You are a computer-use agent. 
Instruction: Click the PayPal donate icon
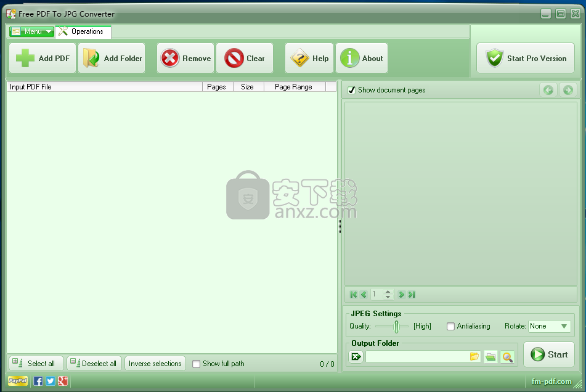point(18,381)
